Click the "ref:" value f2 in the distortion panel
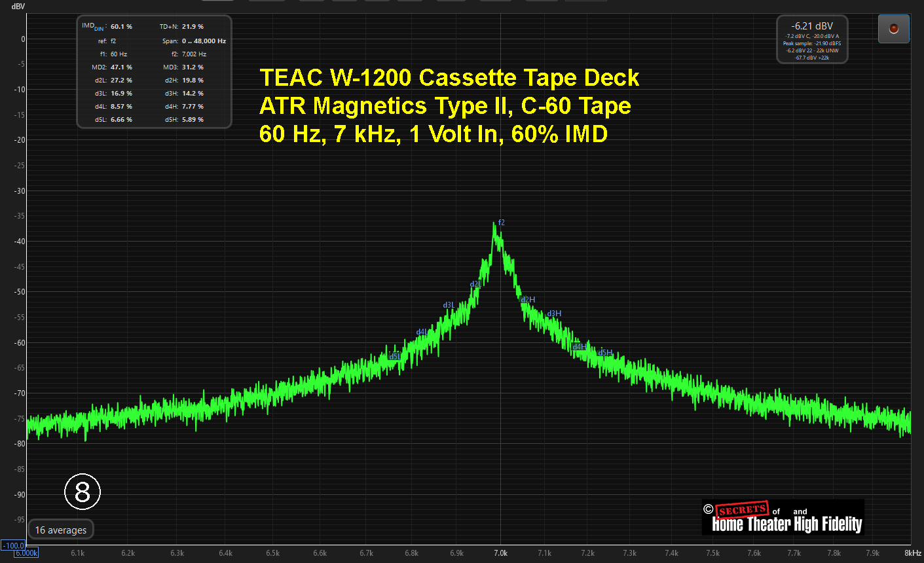The width and height of the screenshot is (924, 563). (113, 41)
